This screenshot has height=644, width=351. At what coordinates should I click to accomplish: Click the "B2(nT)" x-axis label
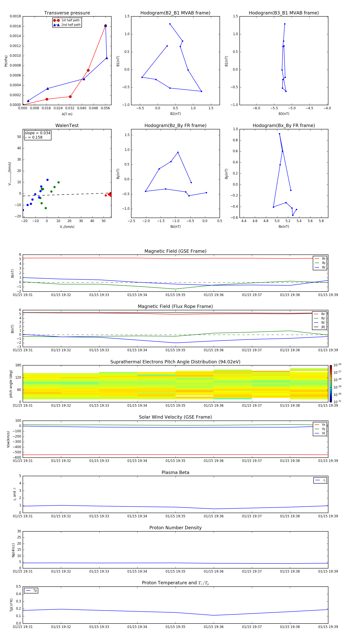[x=175, y=114]
